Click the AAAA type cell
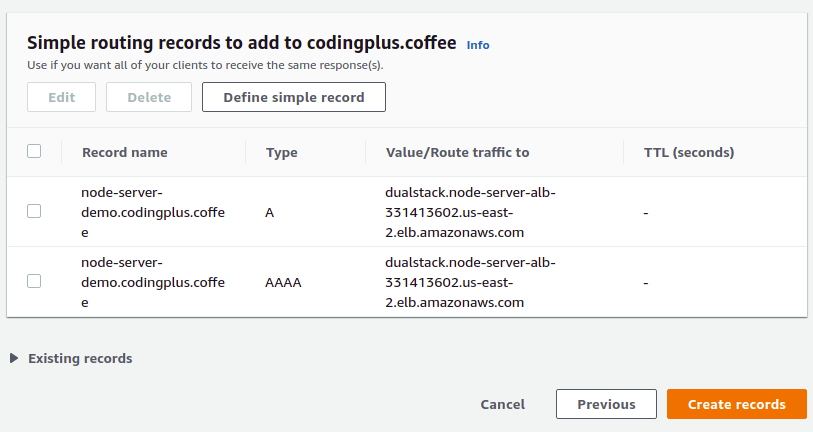The height and width of the screenshot is (432, 813). coord(283,283)
